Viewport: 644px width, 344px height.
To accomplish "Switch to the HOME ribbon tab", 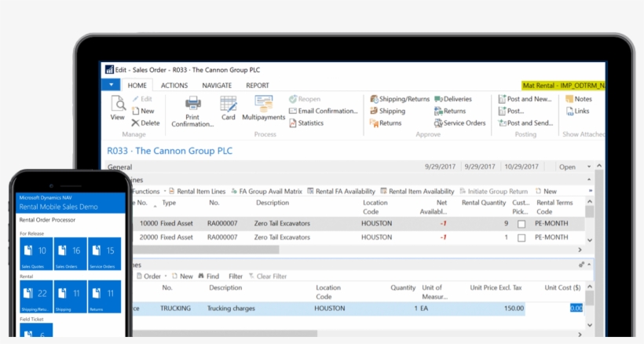I will pos(137,86).
